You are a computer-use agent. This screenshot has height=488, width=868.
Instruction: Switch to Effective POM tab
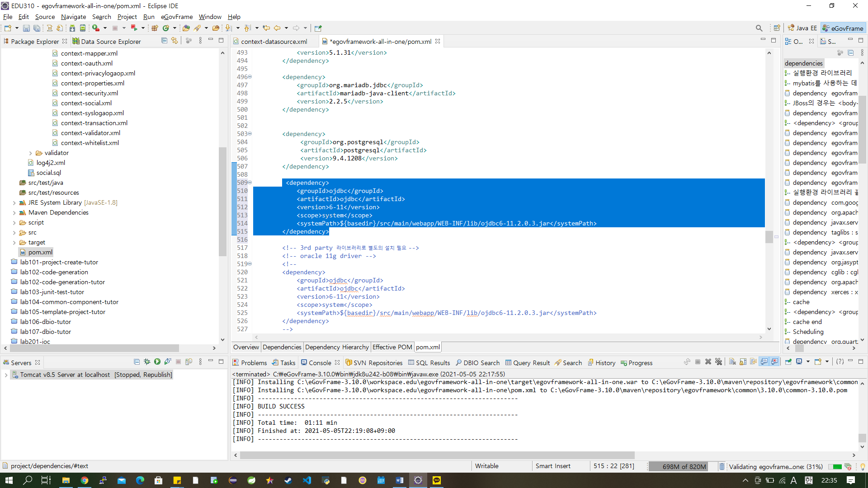tap(392, 347)
